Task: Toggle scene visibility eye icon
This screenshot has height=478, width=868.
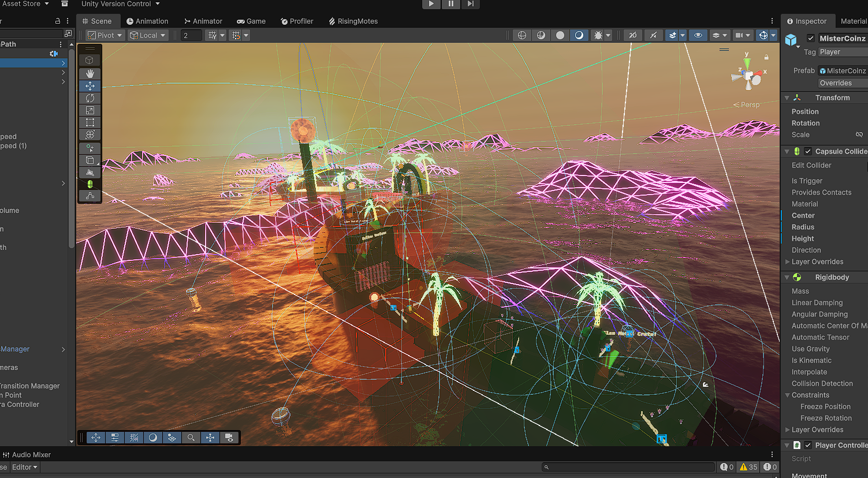Action: click(x=698, y=35)
